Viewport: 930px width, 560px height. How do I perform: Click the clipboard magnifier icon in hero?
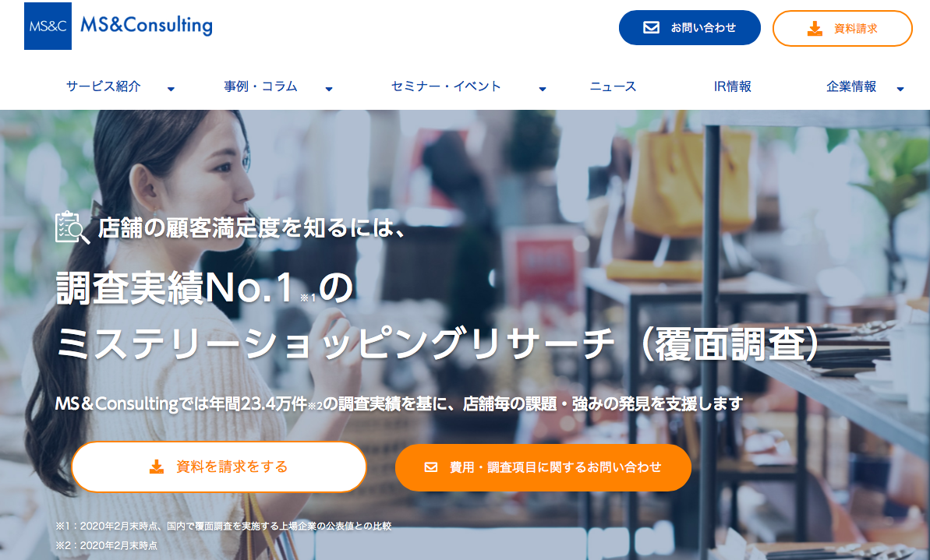click(72, 227)
